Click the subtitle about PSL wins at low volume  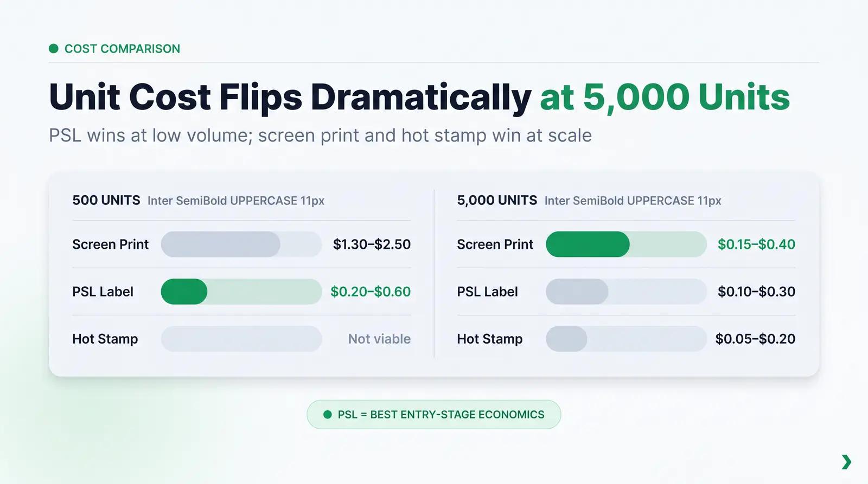pyautogui.click(x=320, y=135)
